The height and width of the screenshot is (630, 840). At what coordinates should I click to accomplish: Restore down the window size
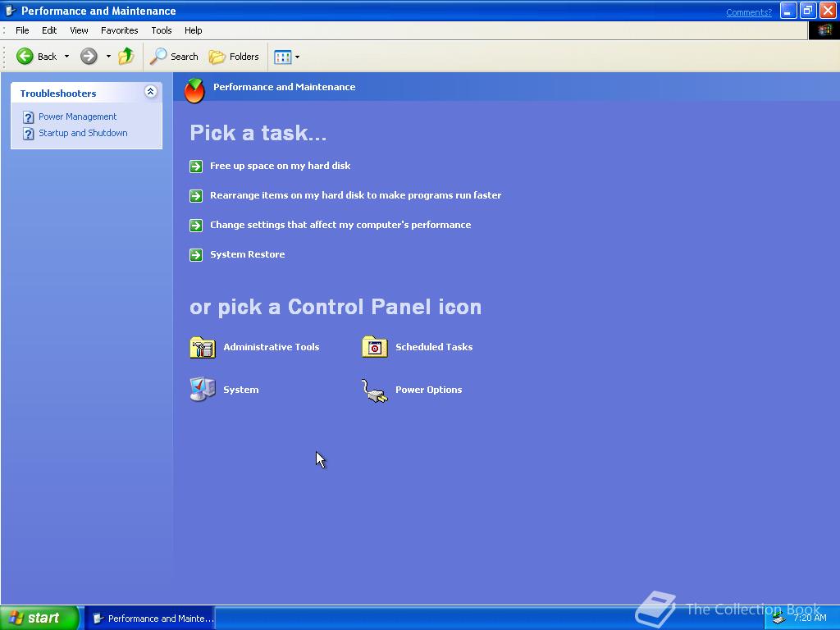[808, 11]
